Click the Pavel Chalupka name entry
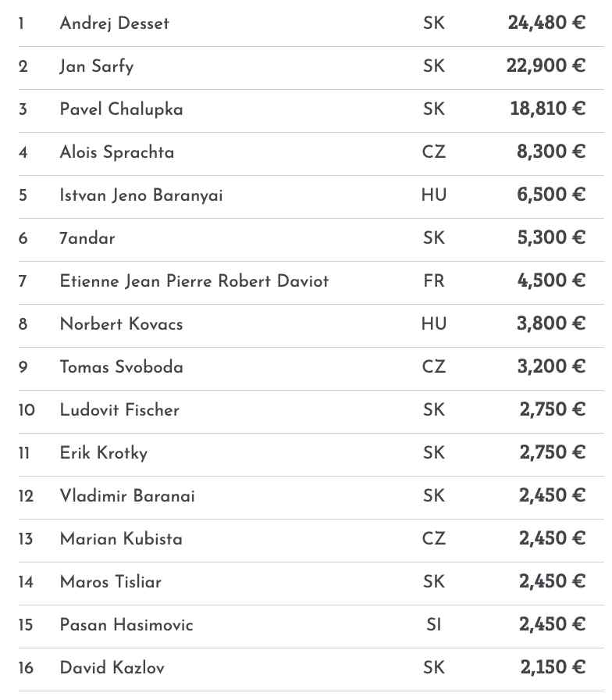Image resolution: width=612 pixels, height=700 pixels. click(x=121, y=109)
